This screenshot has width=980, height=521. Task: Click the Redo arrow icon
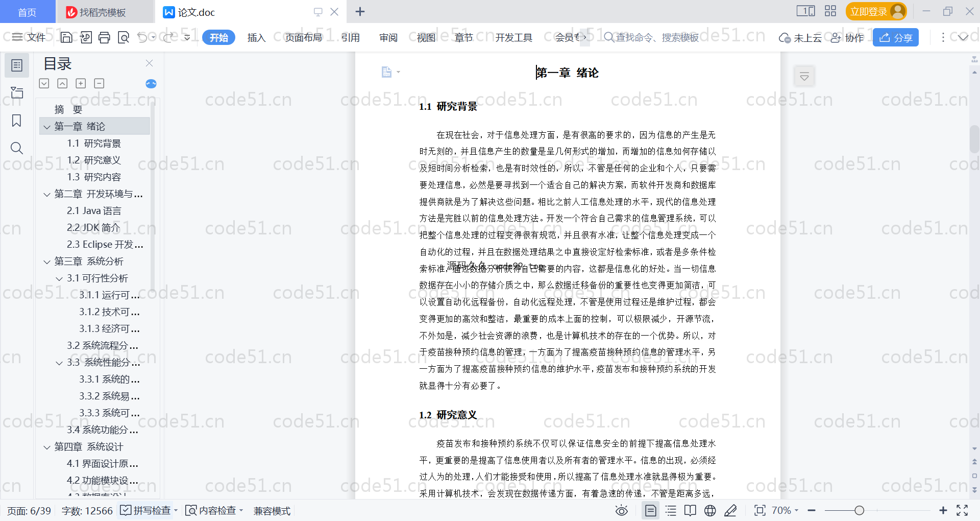168,37
